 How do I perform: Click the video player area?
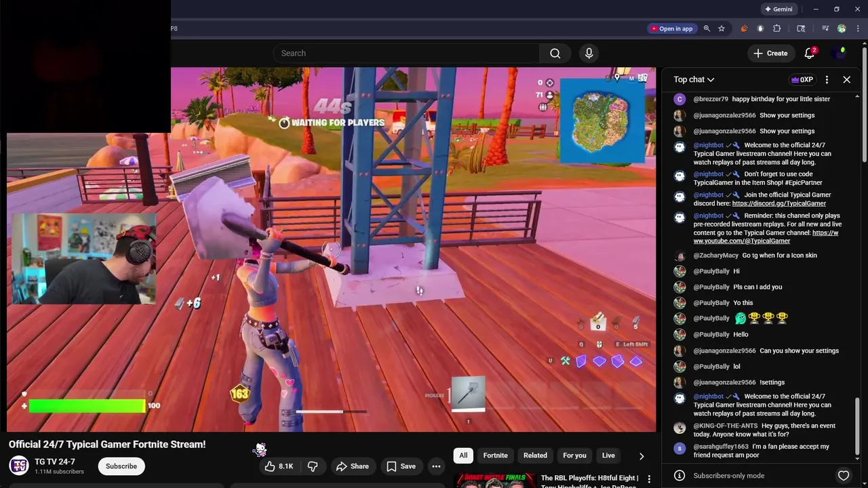click(332, 249)
